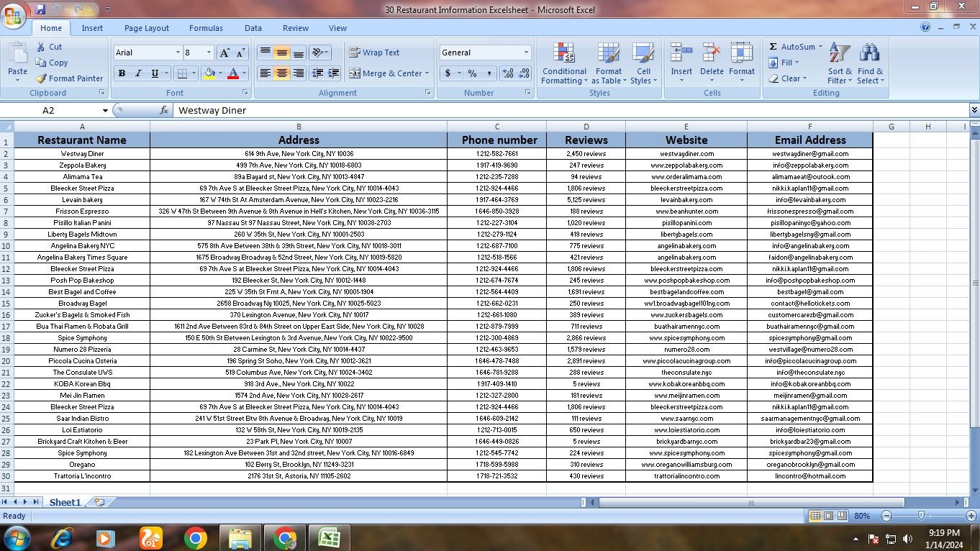The width and height of the screenshot is (980, 551).
Task: Click the Merge & Center button
Action: tap(386, 73)
